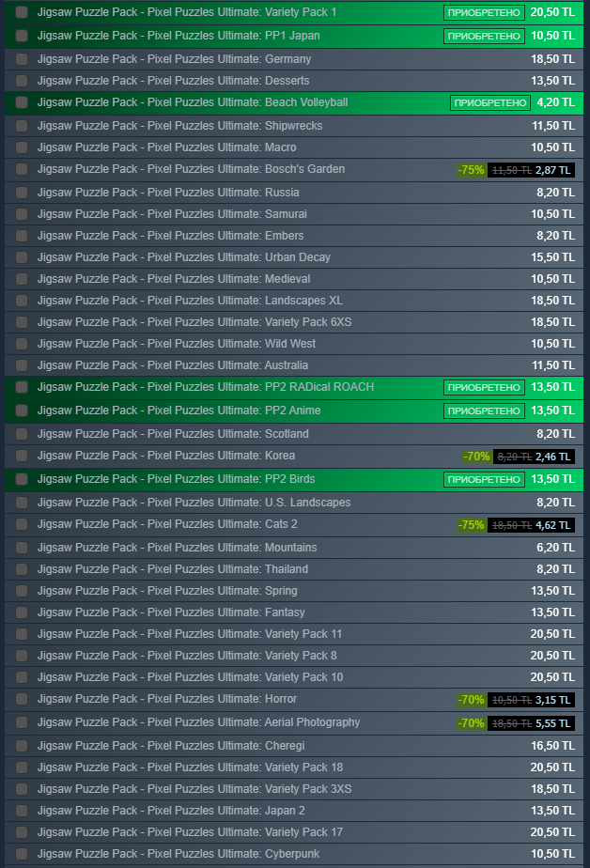Check the Shipwrecks pack checkbox

(x=22, y=126)
